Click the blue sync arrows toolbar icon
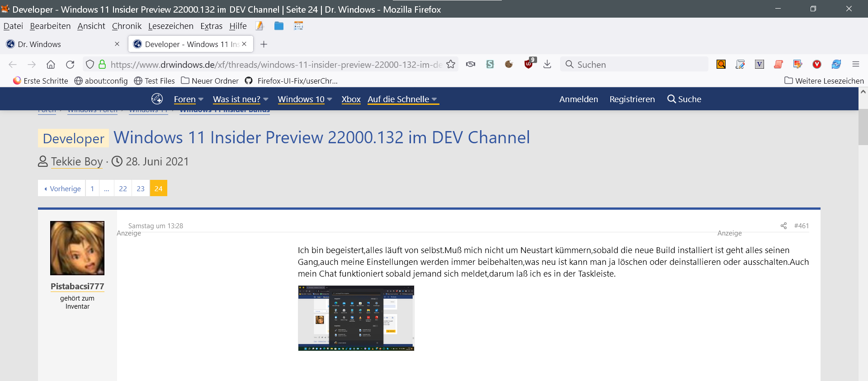The width and height of the screenshot is (868, 381). click(x=836, y=64)
